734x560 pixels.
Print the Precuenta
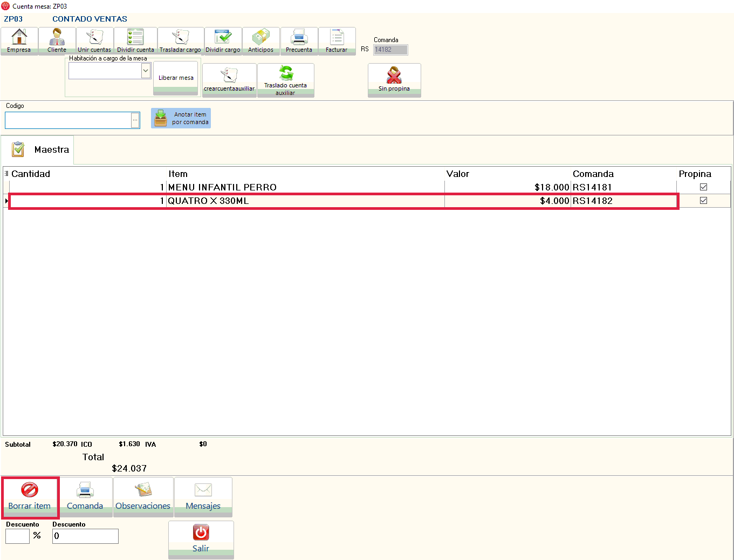pos(299,40)
